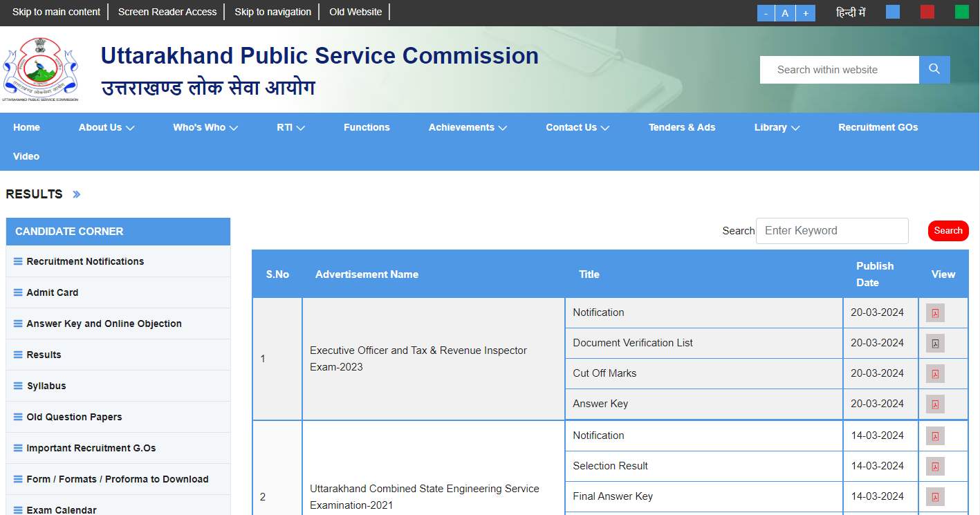Viewport: 980px width, 515px height.
Task: Open PDF icon for Answer Key row
Action: tap(935, 404)
